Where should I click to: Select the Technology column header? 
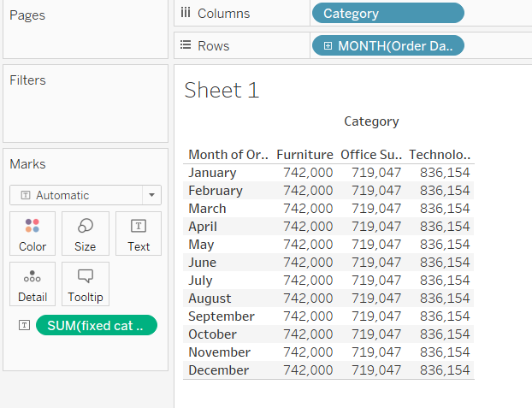[x=440, y=155]
